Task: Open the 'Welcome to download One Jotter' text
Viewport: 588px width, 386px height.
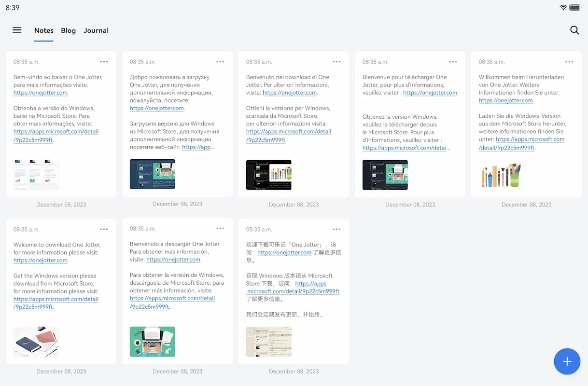Action: 57,245
